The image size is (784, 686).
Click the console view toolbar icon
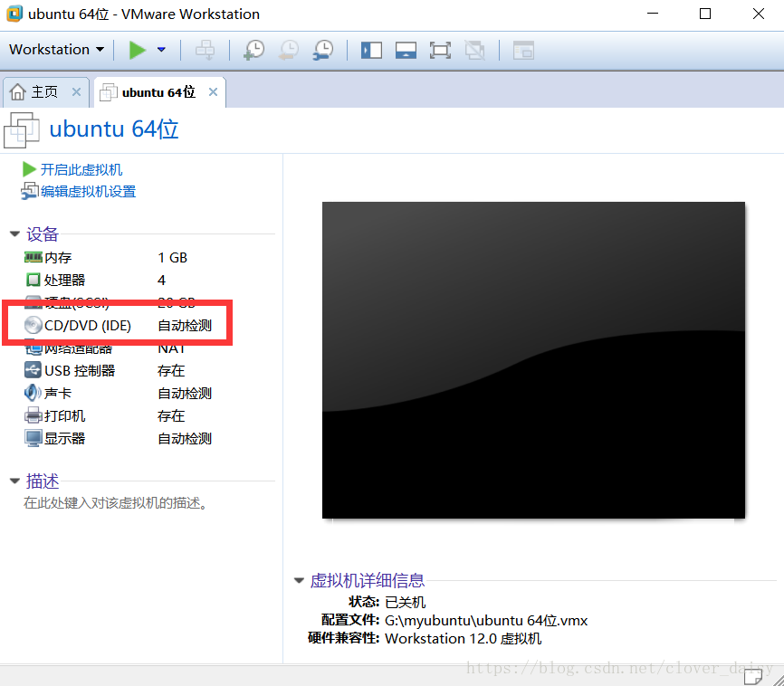523,50
